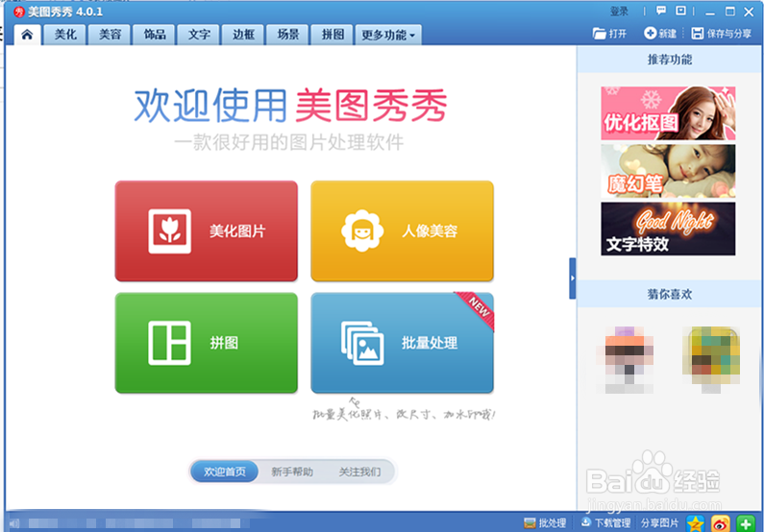Click the Weibo share icon in status bar
The height and width of the screenshot is (532, 764).
pos(720,523)
